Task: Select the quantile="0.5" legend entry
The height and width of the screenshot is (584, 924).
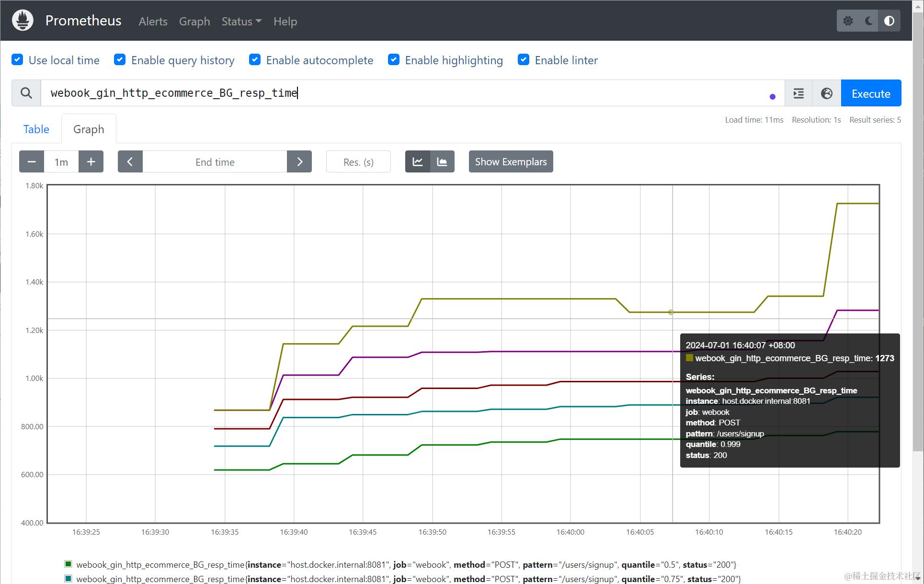Action: (406, 565)
